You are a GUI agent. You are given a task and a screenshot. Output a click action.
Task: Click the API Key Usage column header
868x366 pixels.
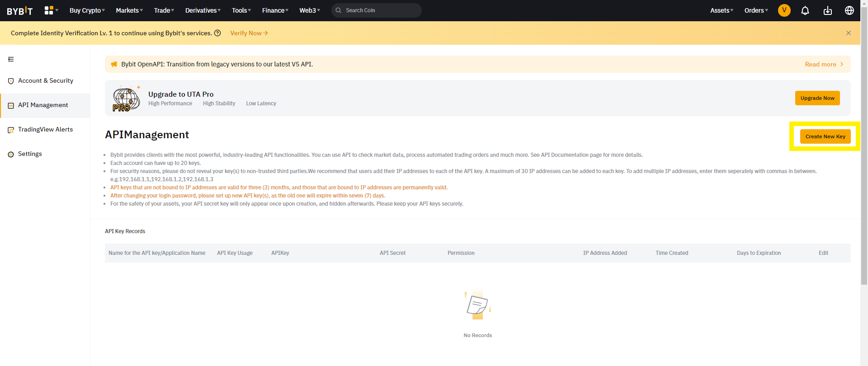click(x=235, y=253)
